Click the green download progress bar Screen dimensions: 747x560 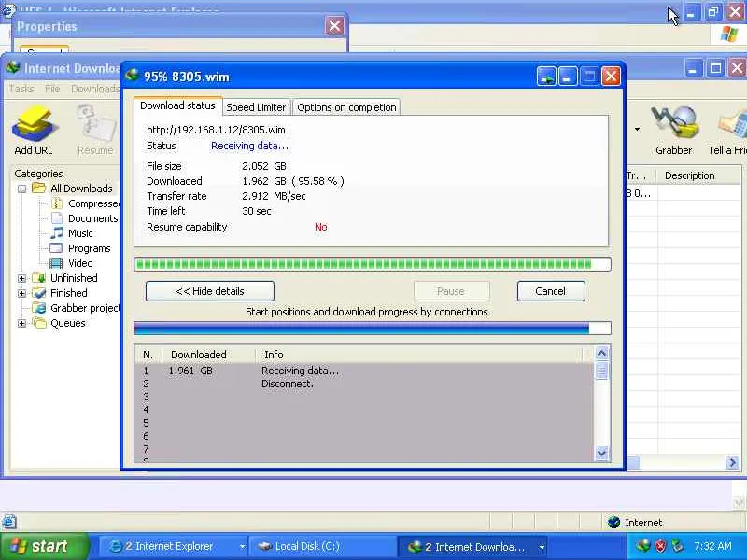(x=373, y=264)
